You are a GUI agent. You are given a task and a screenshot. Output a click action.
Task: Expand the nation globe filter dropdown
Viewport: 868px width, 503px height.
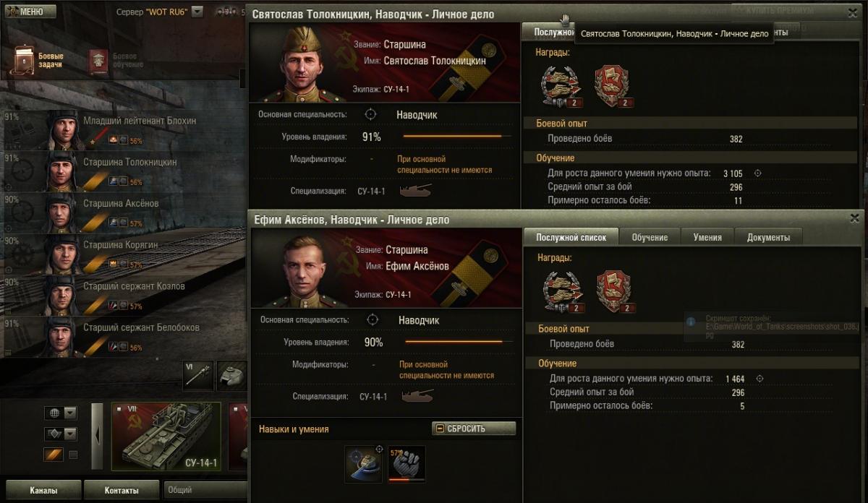[x=70, y=413]
